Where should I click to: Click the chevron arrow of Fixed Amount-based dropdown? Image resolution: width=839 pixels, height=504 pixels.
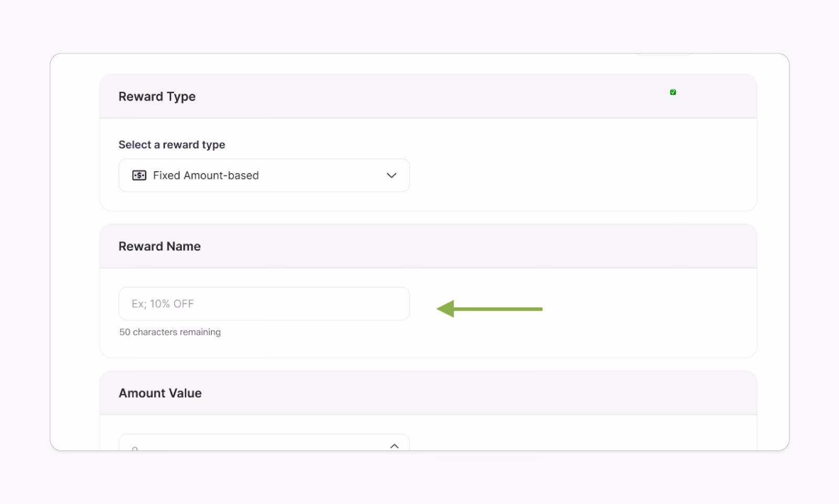[391, 176]
